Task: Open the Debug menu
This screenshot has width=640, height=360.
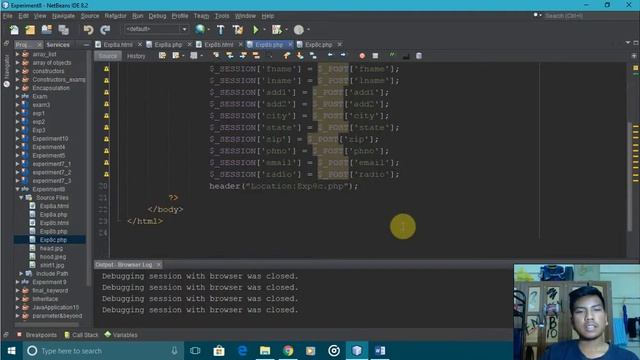Action: coord(157,16)
